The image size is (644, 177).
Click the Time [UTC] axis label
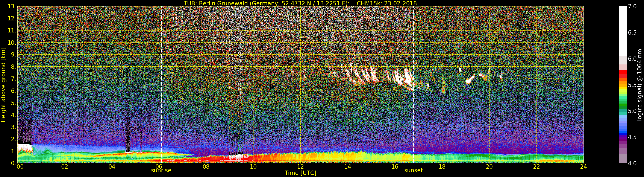coord(300,173)
